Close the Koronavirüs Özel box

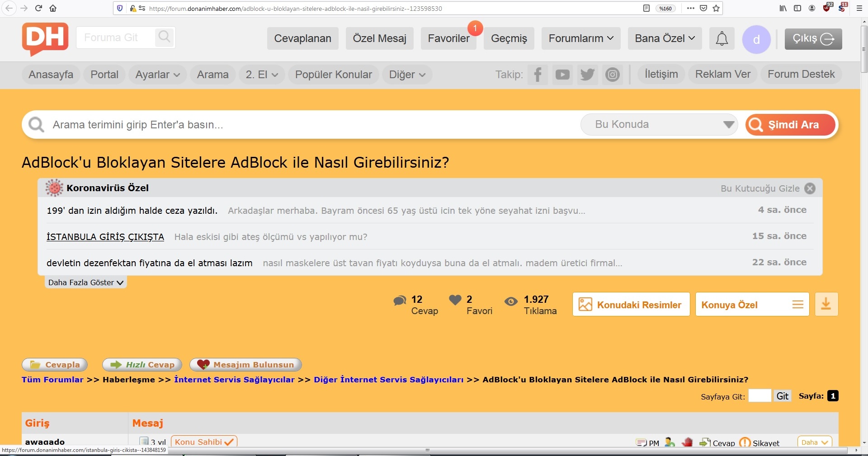tap(810, 188)
